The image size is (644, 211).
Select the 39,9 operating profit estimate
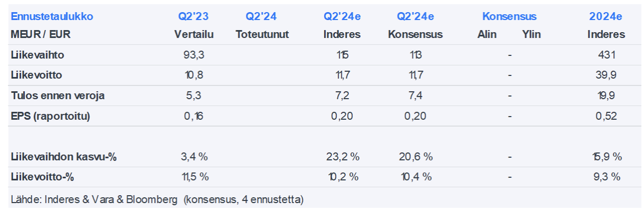click(x=605, y=75)
